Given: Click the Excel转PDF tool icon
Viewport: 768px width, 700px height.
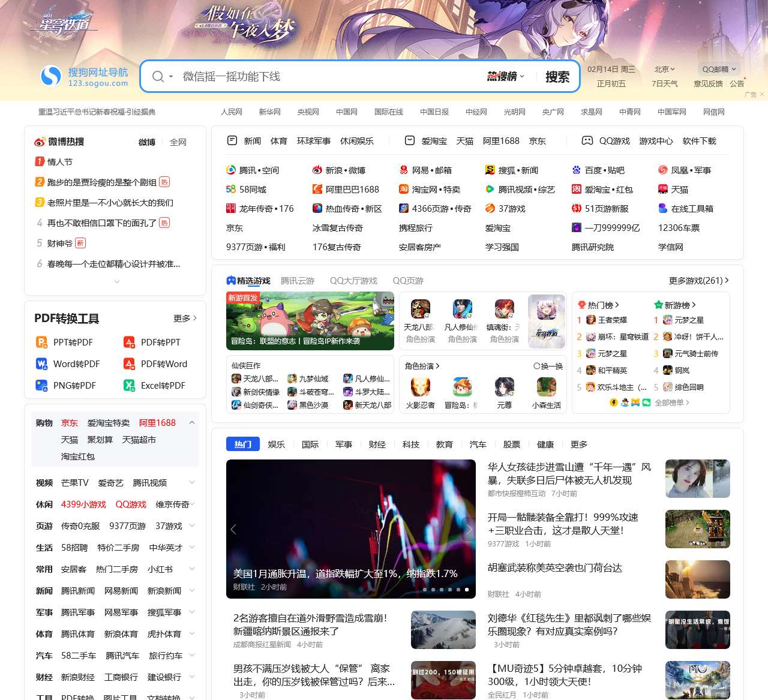Looking at the screenshot, I should 128,386.
